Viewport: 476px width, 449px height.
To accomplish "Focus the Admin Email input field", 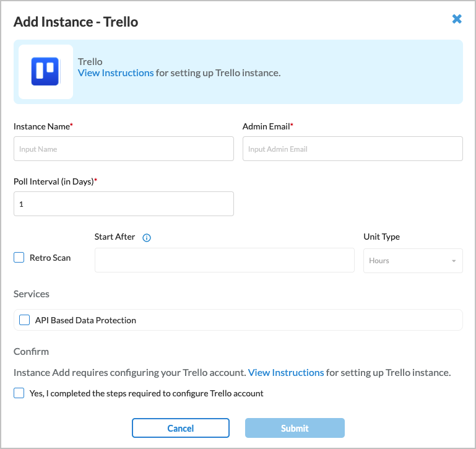I will click(352, 149).
